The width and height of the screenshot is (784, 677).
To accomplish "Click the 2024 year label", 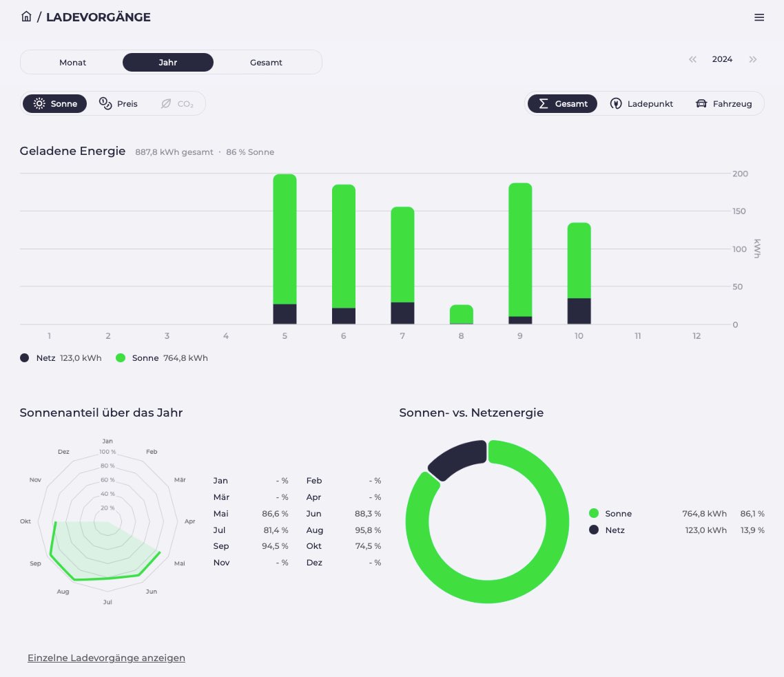I will 722,59.
